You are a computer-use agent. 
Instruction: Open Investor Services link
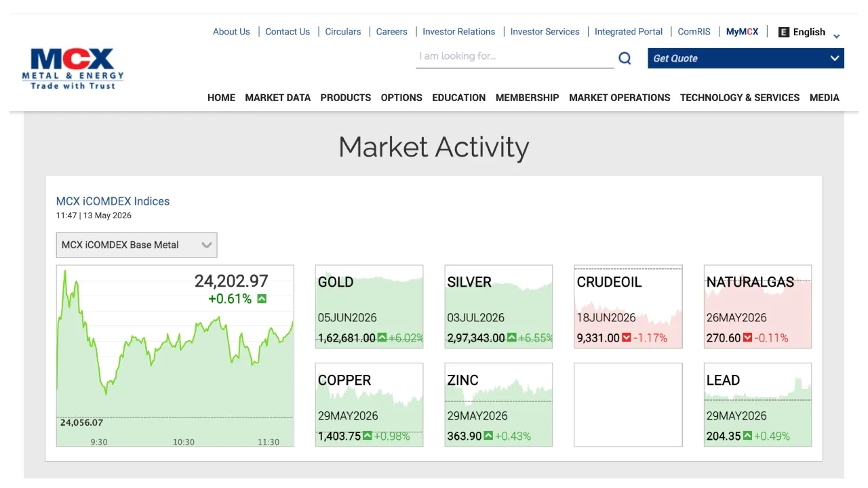[x=545, y=32]
